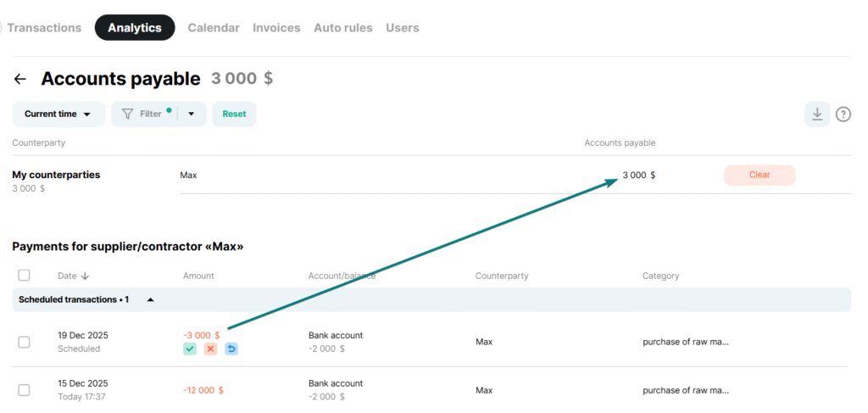Sort by the Date column arrow

point(85,276)
